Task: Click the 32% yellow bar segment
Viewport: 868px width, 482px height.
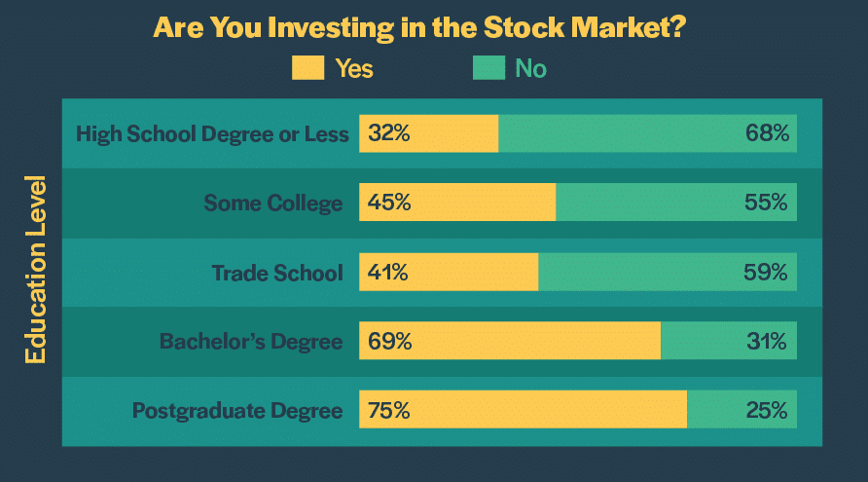Action: point(429,133)
